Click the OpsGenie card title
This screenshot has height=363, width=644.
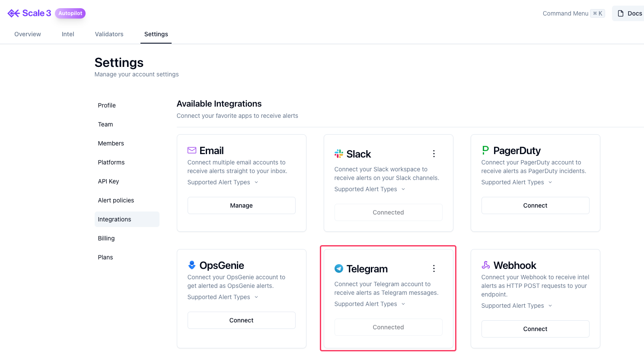[x=222, y=265]
